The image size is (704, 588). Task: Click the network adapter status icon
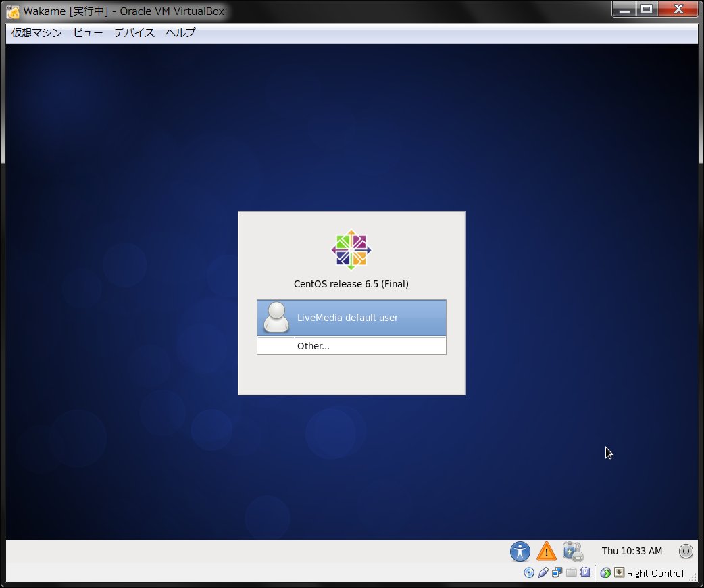(557, 572)
